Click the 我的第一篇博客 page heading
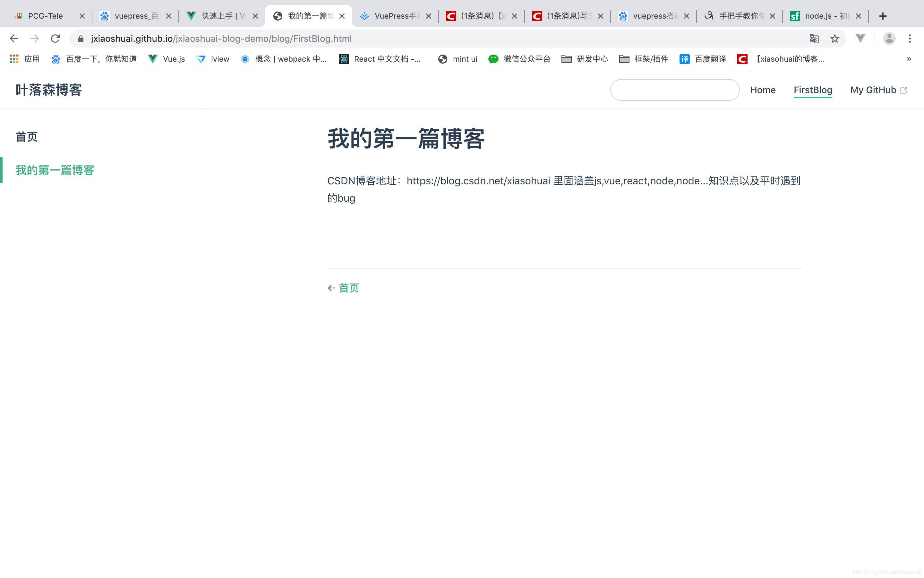Screen dimensions: 924x578 coord(406,138)
